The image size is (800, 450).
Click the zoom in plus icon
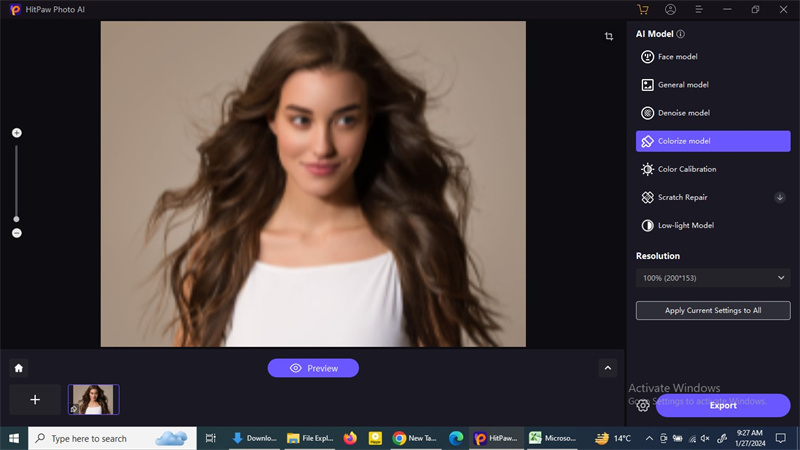click(x=17, y=133)
